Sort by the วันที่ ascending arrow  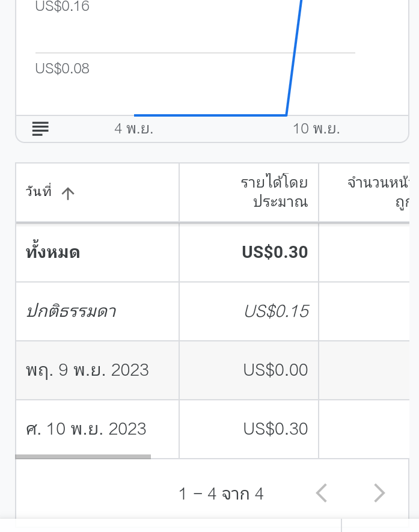(x=68, y=194)
